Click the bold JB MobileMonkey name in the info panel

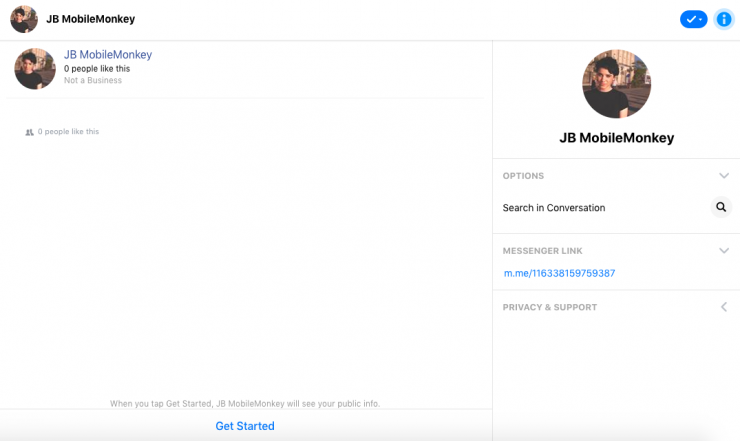(617, 138)
